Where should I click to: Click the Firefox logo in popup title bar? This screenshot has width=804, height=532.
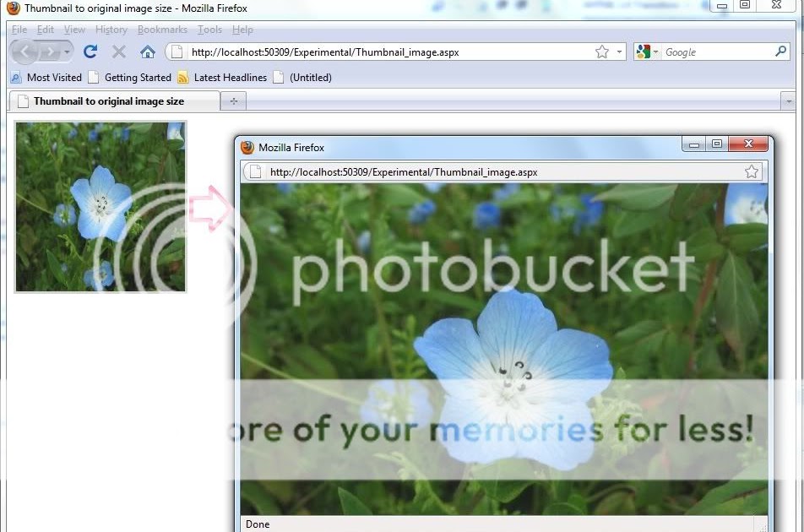(247, 148)
